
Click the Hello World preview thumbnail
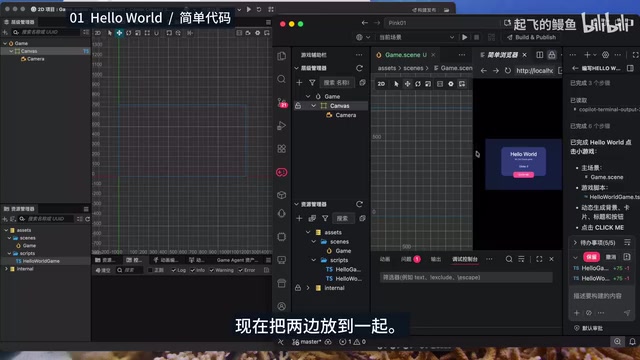[523, 164]
